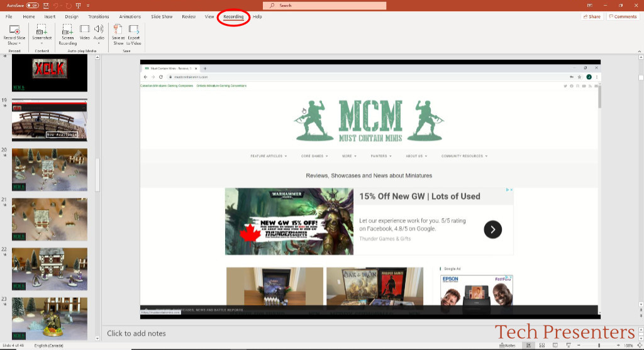Collapse the ribbon with the chevron
The image size is (644, 350).
pos(639,51)
